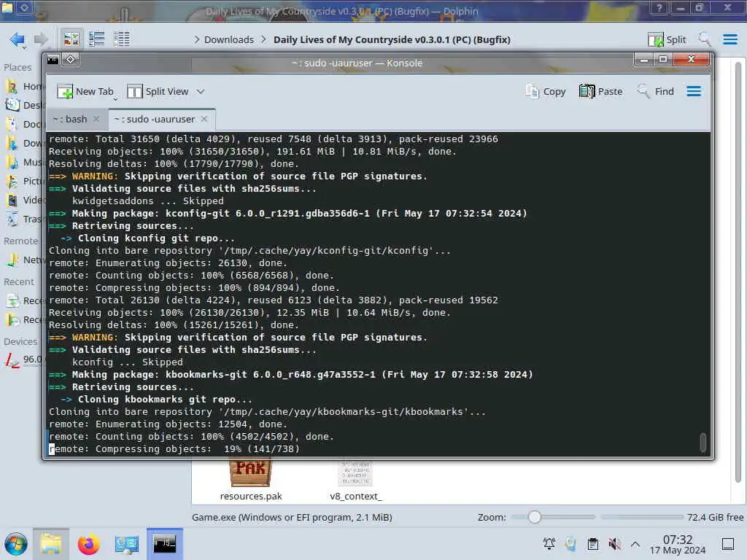
Task: Open a New Tab in Konsole
Action: [85, 91]
